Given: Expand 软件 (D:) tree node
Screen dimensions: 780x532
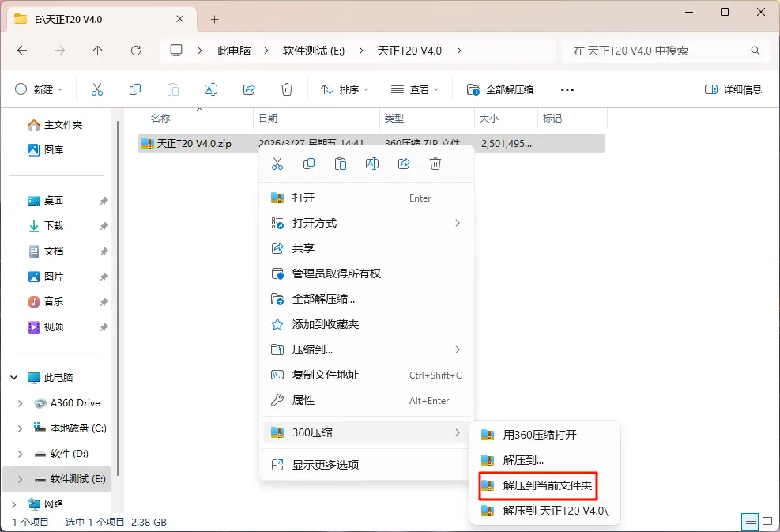Looking at the screenshot, I should tap(20, 454).
